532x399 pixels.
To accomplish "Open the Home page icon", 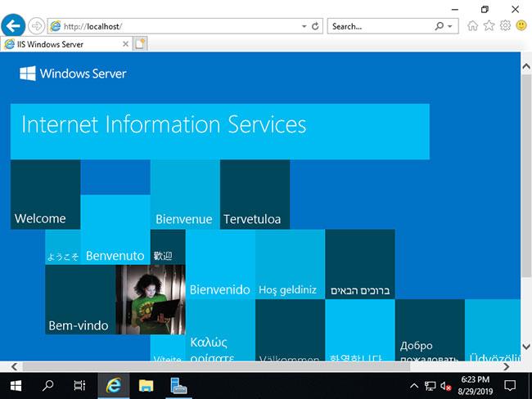I will click(472, 26).
